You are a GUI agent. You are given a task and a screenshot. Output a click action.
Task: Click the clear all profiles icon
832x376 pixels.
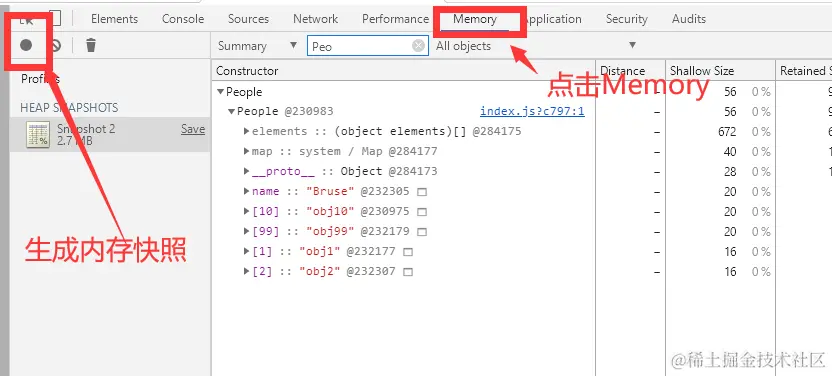(56, 46)
